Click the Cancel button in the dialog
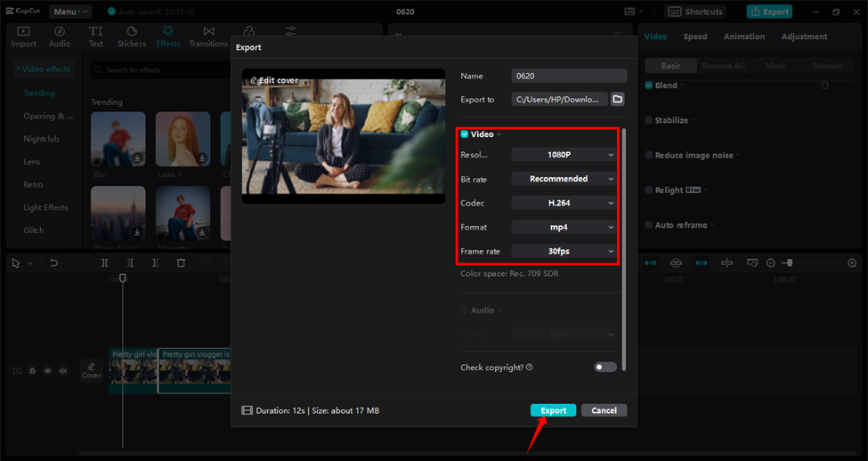868x461 pixels. (x=604, y=410)
